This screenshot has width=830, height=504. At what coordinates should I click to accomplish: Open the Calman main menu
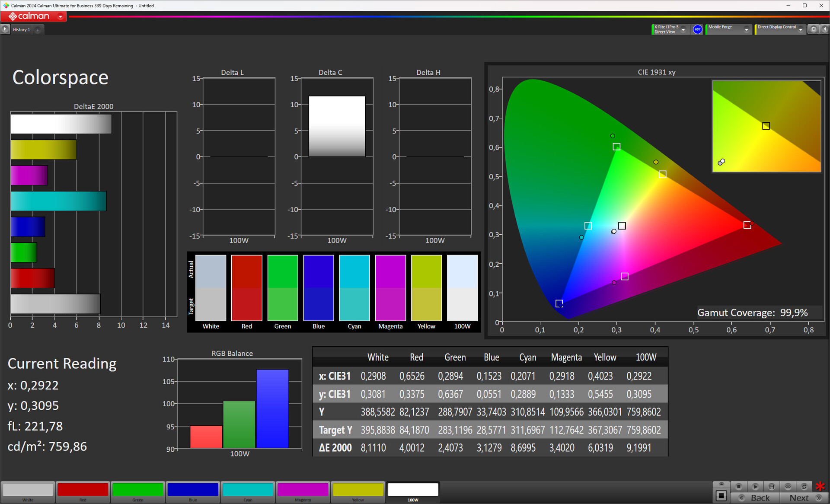click(60, 16)
